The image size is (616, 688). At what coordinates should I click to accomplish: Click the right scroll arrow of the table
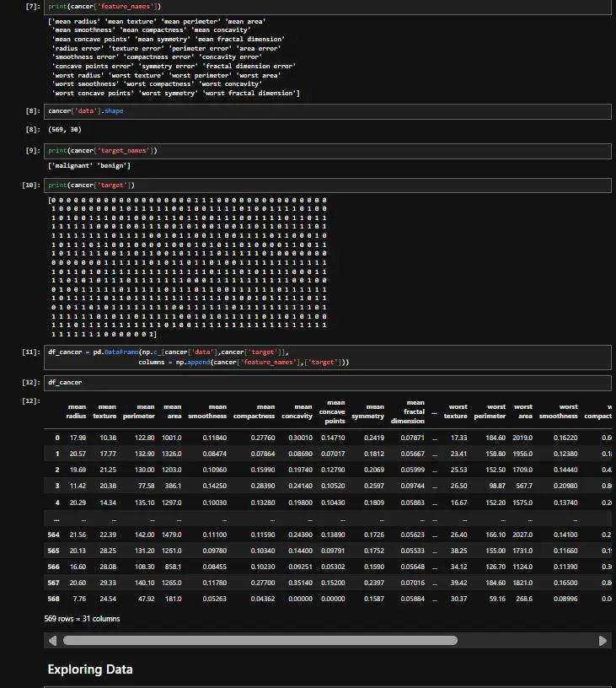click(x=603, y=641)
